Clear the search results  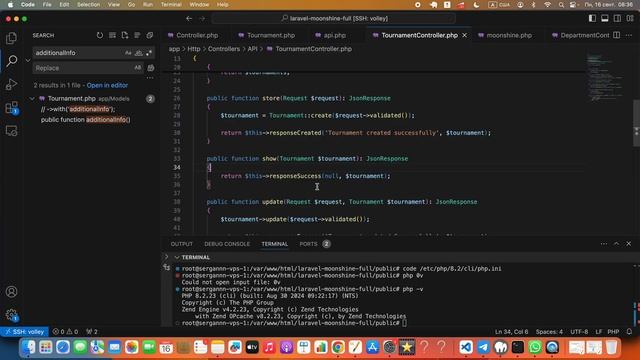pos(112,36)
